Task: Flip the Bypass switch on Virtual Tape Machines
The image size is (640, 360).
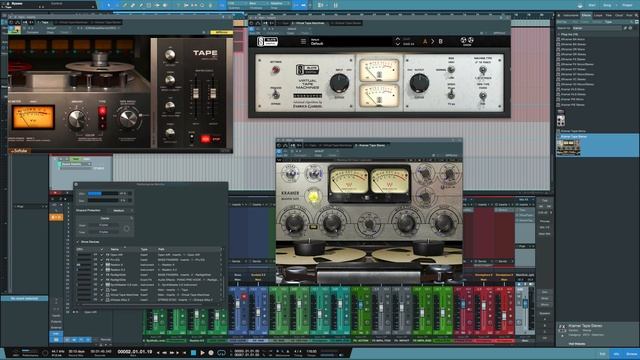Action: 276,95
